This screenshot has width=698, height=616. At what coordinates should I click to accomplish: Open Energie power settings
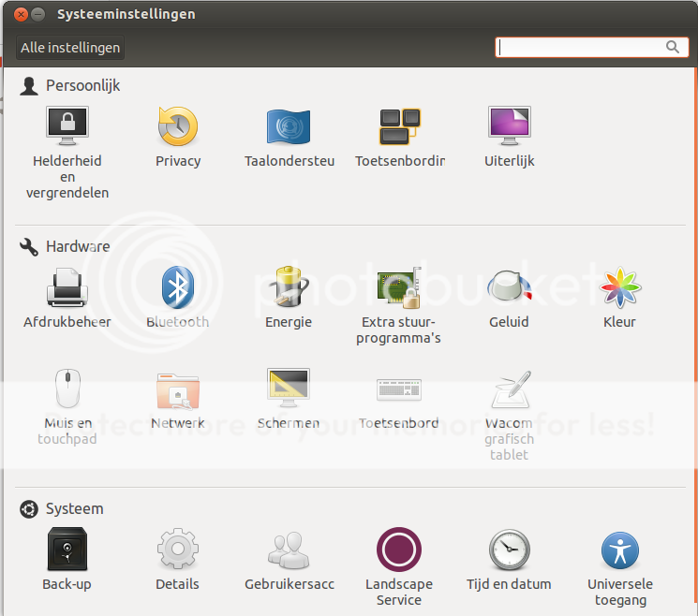coord(289,288)
